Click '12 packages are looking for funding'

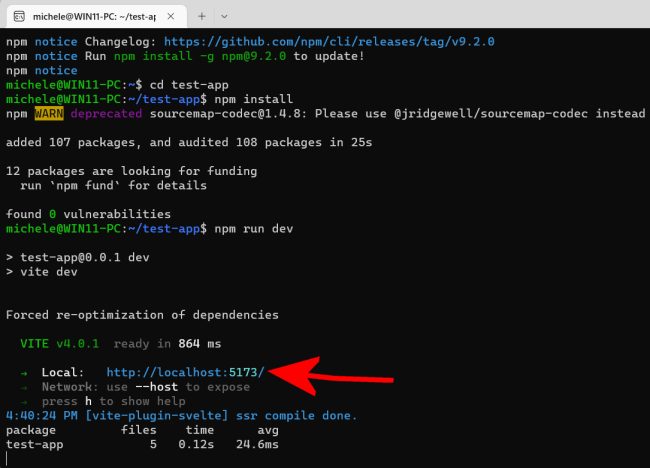click(131, 171)
